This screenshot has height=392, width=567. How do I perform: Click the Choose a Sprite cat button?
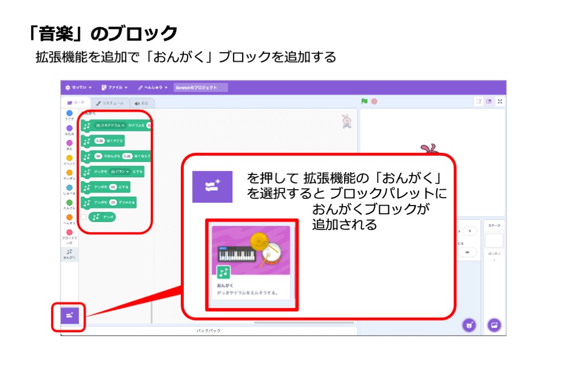click(x=468, y=325)
